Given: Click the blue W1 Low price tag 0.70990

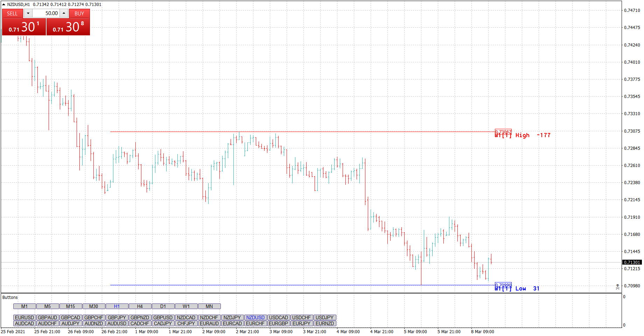Looking at the screenshot, I should coord(503,285).
